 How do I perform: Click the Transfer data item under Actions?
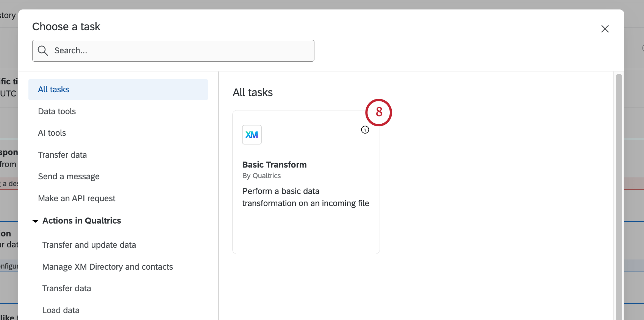click(x=66, y=288)
